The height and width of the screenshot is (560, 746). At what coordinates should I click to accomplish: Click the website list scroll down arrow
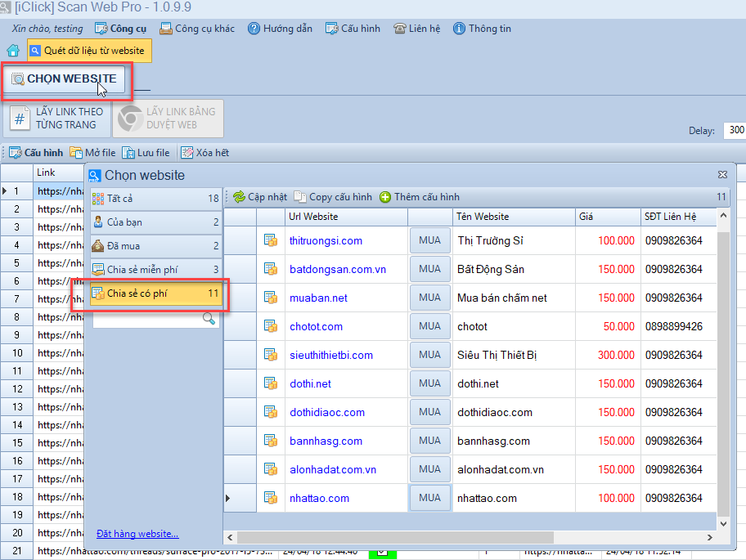[723, 524]
